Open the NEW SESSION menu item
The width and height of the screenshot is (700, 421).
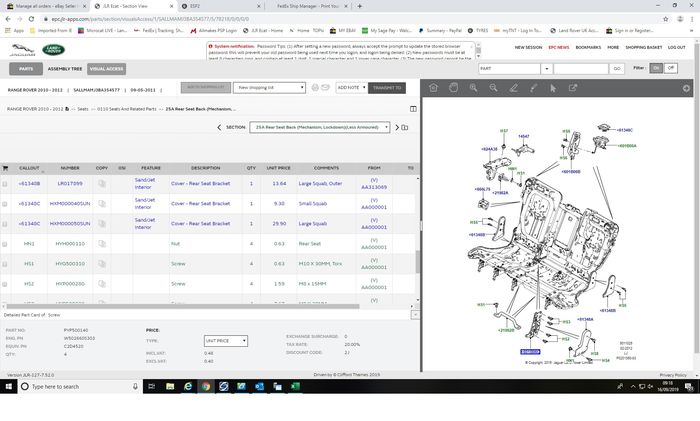(528, 47)
